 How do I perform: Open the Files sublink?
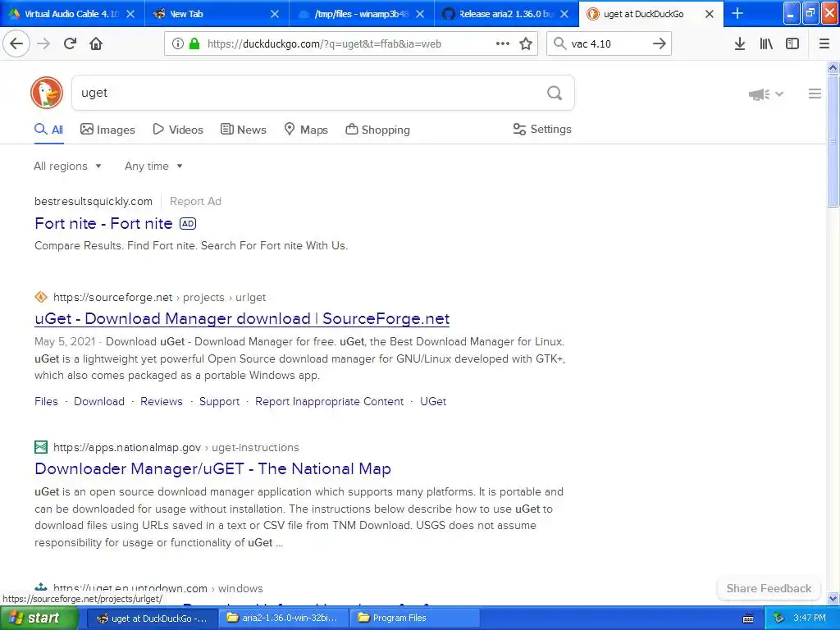(46, 401)
